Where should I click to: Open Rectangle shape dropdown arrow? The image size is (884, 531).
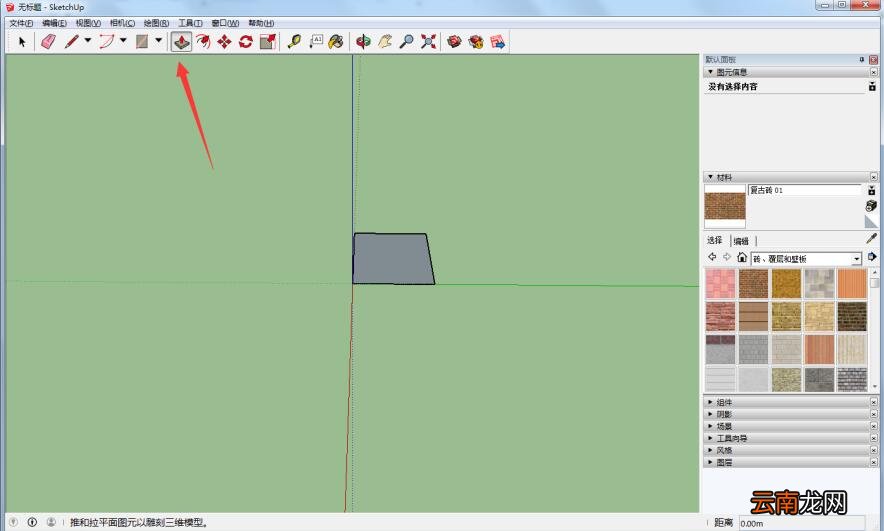(x=158, y=41)
